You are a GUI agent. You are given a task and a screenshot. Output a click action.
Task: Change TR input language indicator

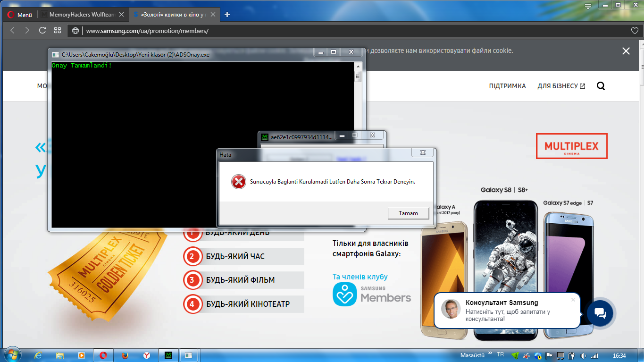coord(501,354)
